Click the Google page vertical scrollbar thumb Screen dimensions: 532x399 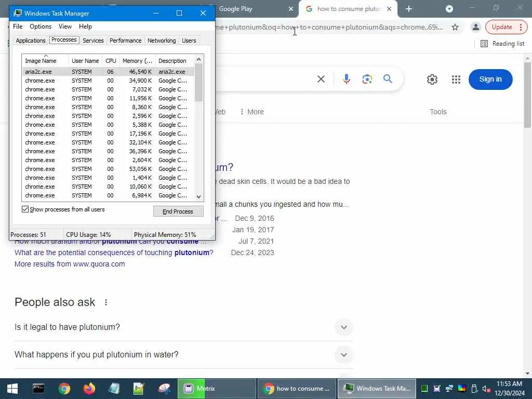pos(528,96)
